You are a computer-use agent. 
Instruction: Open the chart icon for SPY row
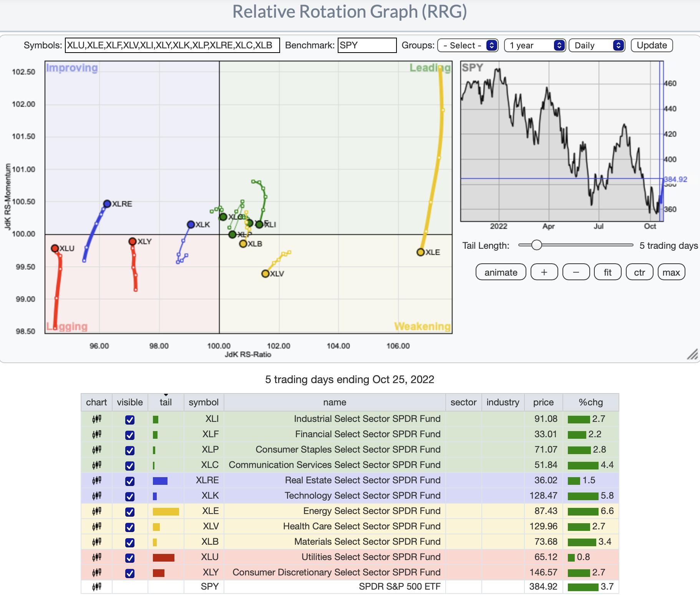click(x=96, y=587)
